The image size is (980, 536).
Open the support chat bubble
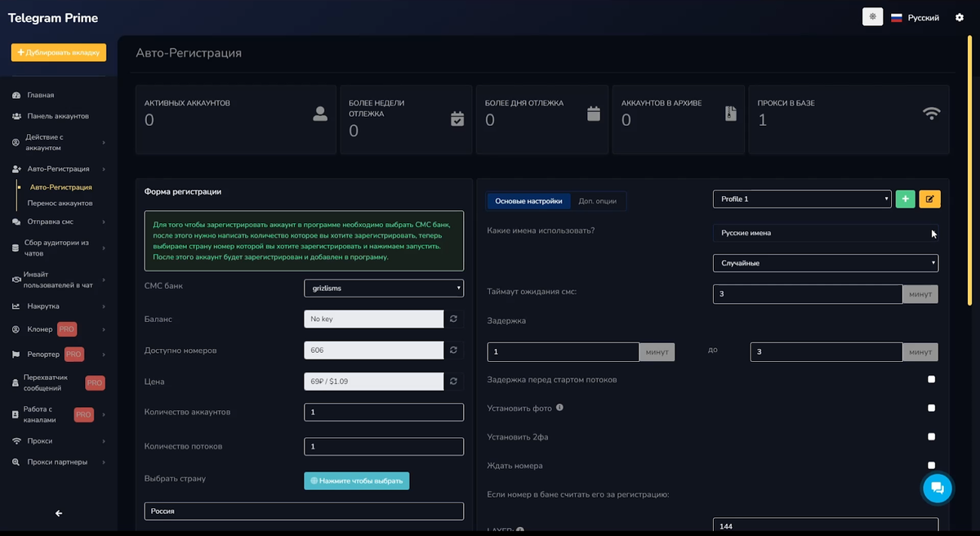[x=938, y=488]
